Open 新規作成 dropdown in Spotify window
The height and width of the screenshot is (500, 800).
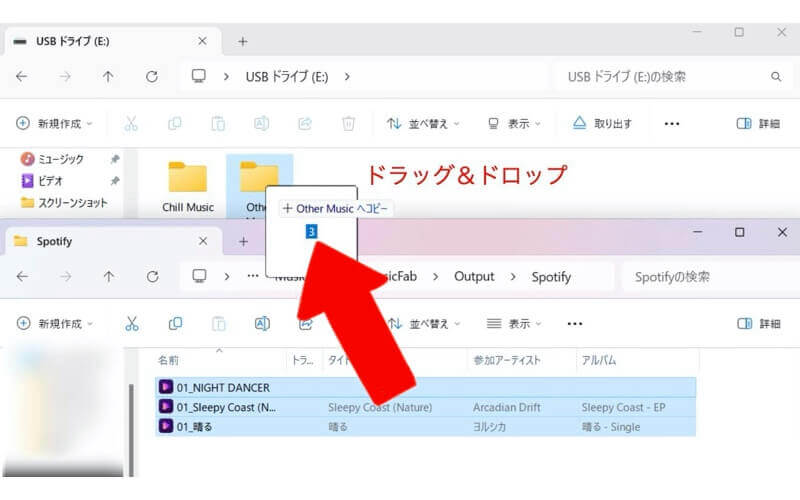pyautogui.click(x=55, y=323)
